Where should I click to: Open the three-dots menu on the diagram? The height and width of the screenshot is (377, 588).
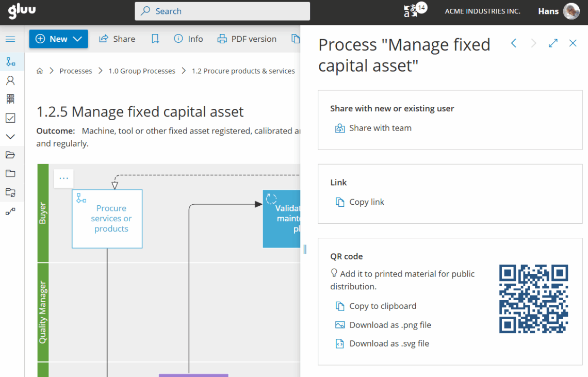[63, 178]
